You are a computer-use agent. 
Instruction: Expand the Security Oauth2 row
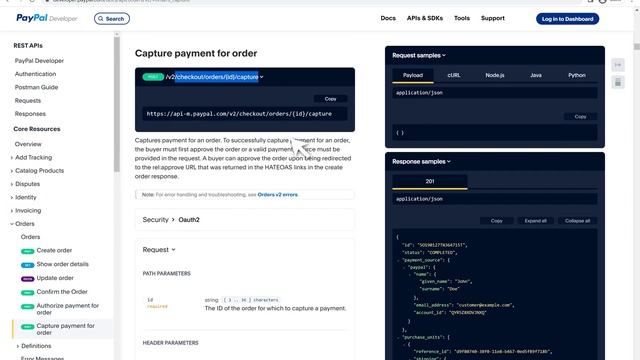[244, 220]
